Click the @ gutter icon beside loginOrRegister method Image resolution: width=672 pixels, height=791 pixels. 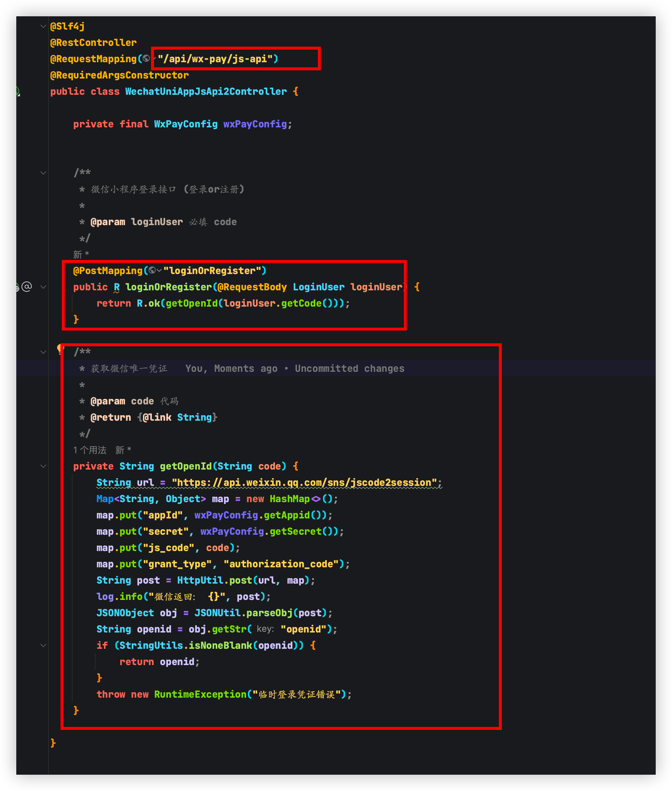click(x=27, y=286)
